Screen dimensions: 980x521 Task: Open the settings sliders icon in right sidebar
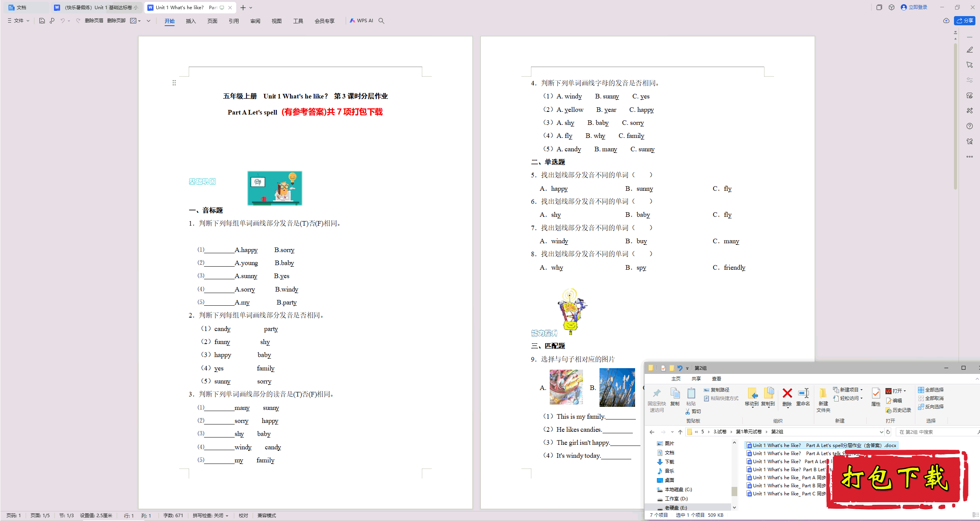pos(969,80)
